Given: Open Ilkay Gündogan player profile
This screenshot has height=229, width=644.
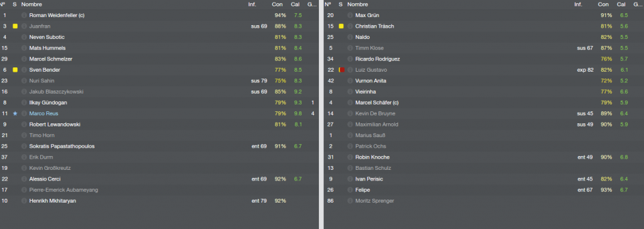Looking at the screenshot, I should (48, 103).
